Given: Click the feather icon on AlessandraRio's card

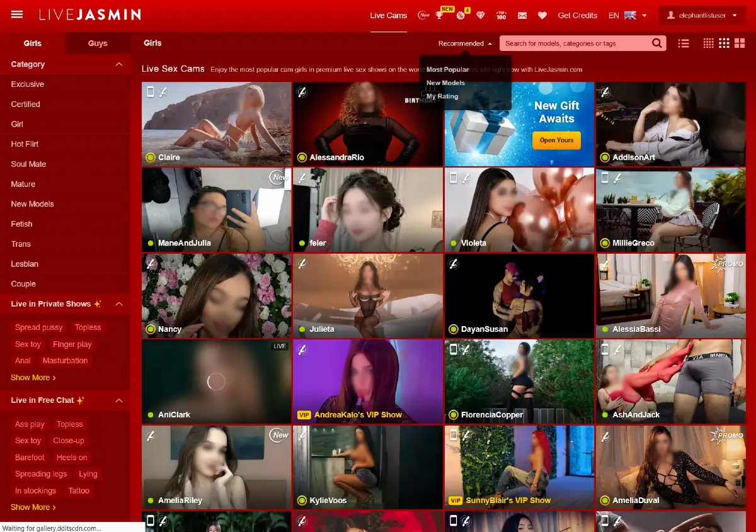Looking at the screenshot, I should [x=302, y=93].
